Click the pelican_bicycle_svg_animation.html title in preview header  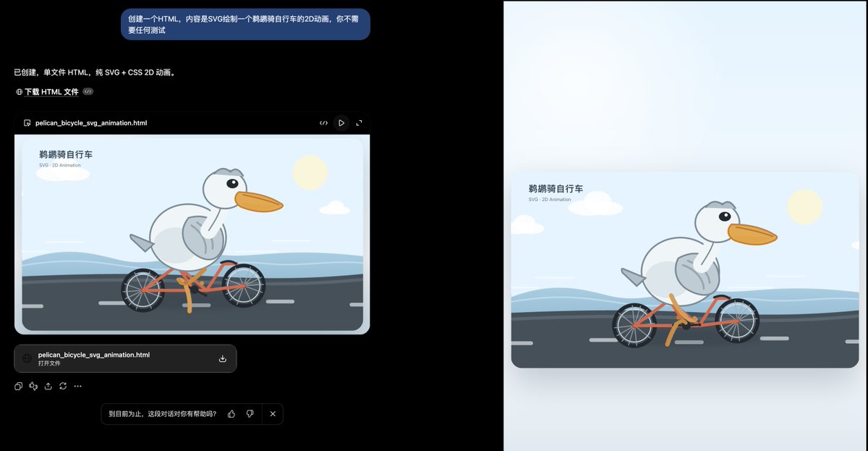[x=91, y=123]
